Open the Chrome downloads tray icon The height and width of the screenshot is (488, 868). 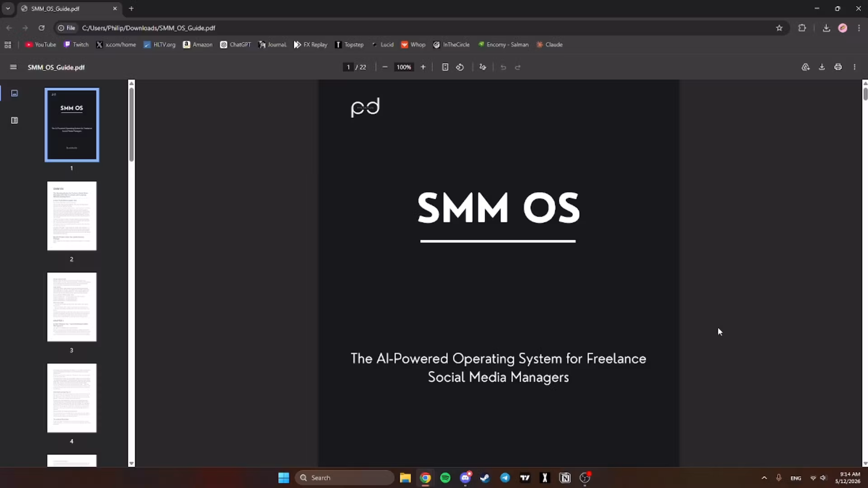point(826,28)
